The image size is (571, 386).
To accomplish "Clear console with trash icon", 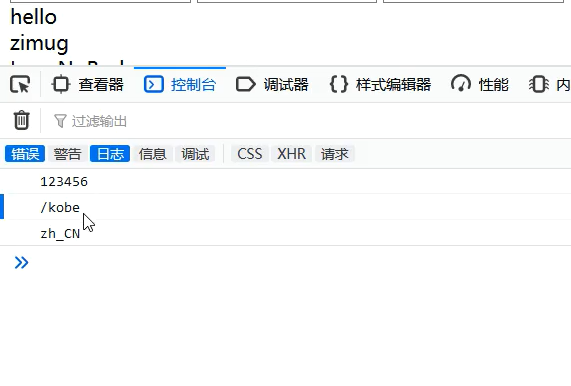I will coord(21,120).
